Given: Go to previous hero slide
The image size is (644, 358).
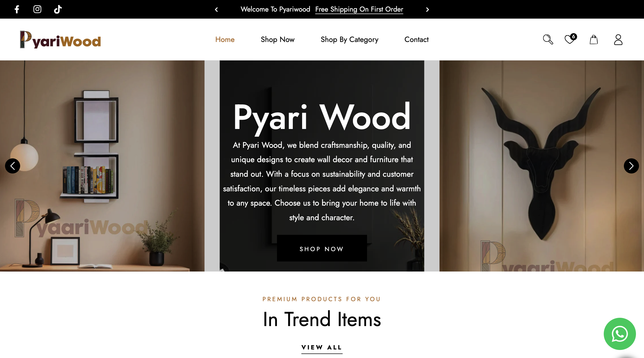Looking at the screenshot, I should click(x=13, y=166).
